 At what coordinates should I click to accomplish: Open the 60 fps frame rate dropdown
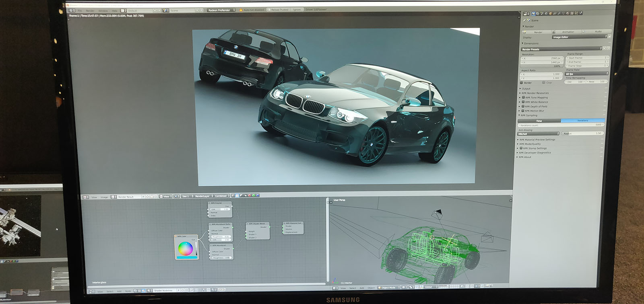[586, 74]
